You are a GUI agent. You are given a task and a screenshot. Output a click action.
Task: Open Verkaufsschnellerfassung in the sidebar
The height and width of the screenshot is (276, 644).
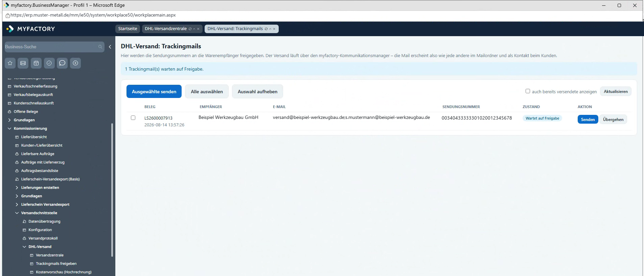(x=36, y=86)
